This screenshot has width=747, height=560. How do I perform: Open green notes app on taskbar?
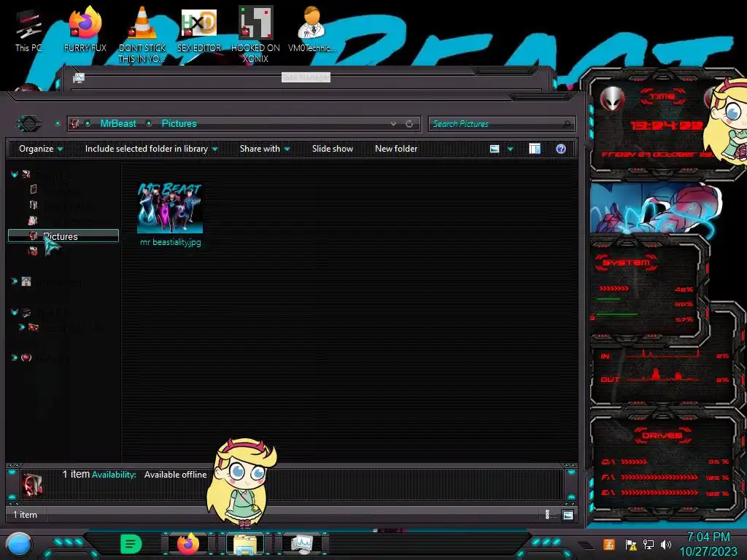[131, 544]
